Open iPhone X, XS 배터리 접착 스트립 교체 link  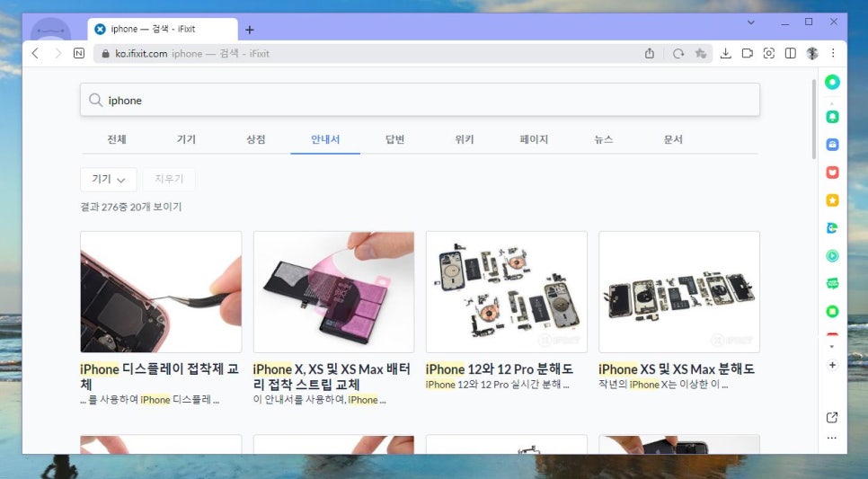coord(332,377)
